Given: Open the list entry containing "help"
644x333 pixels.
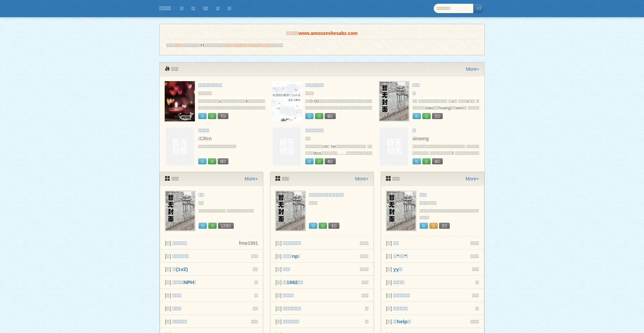Looking at the screenshot, I should pos(402,322).
